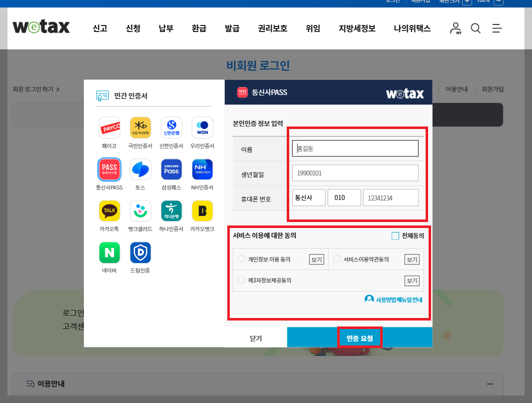Check the 전체동의 checkbox
Screen dimensions: 532x403
click(x=395, y=235)
